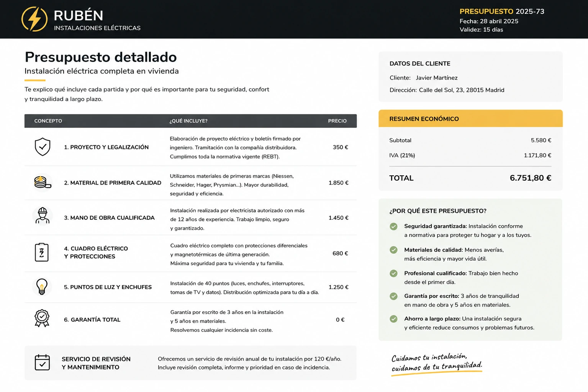This screenshot has width=588, height=392.
Task: Click the cable reel icon for Material de Primera Calidad
Action: click(43, 182)
